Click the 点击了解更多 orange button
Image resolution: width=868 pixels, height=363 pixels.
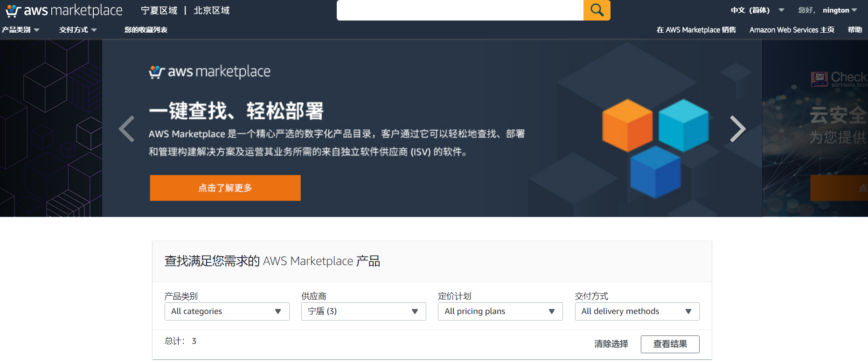[x=225, y=188]
